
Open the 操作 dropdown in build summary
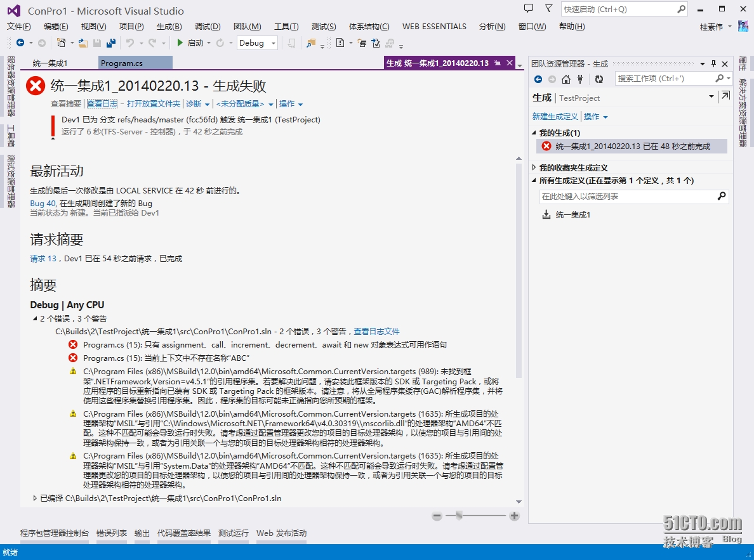(301, 104)
